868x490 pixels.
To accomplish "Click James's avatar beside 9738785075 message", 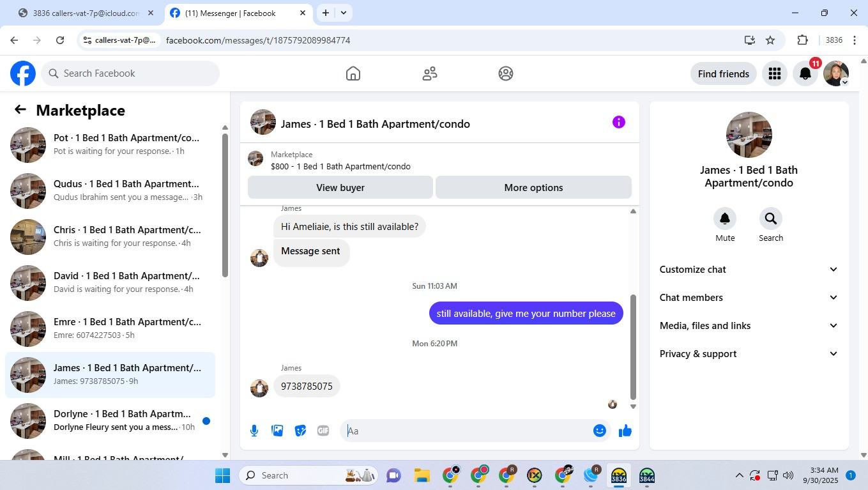I will click(x=259, y=388).
